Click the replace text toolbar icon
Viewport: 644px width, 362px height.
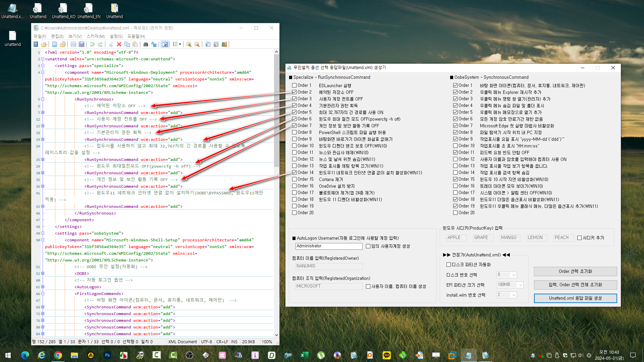pyautogui.click(x=154, y=44)
